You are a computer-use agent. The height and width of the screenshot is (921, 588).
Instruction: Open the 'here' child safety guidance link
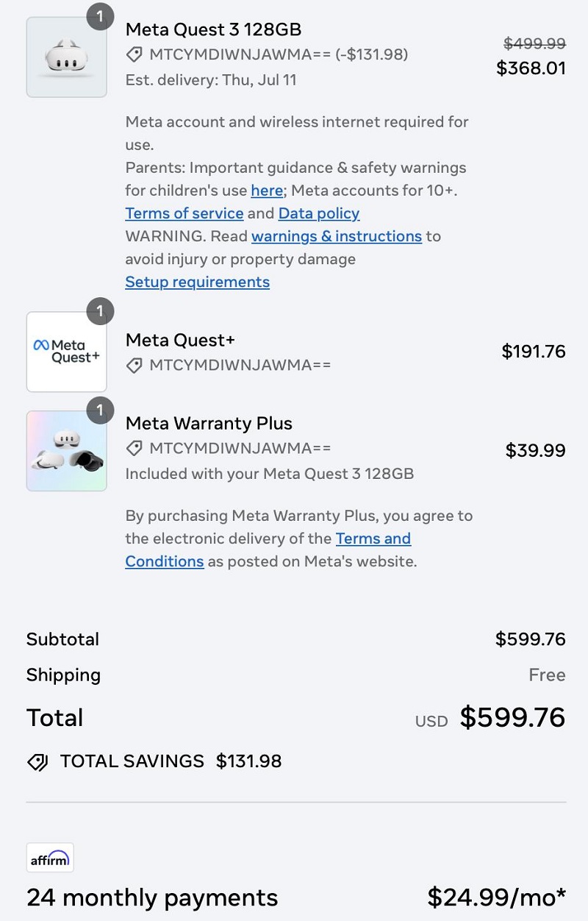pos(266,191)
